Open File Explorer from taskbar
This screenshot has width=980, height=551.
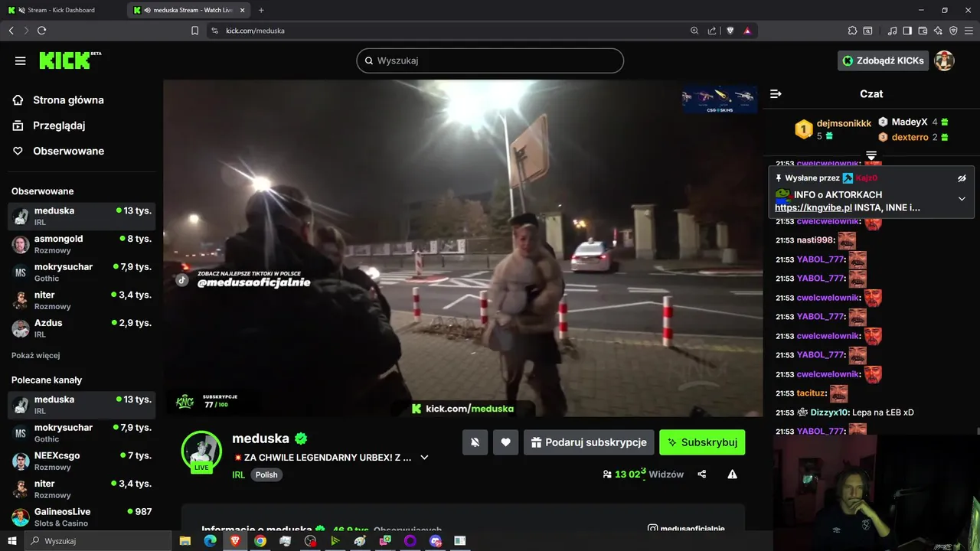(x=185, y=541)
